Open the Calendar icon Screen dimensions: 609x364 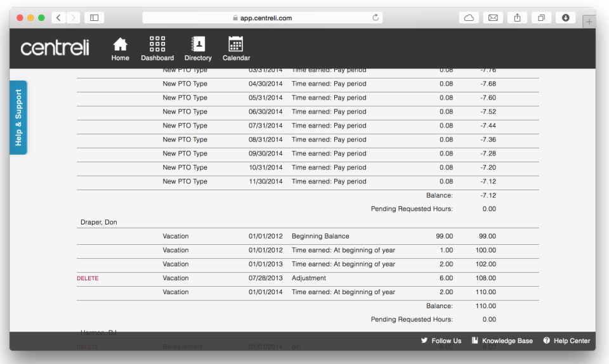coord(236,44)
